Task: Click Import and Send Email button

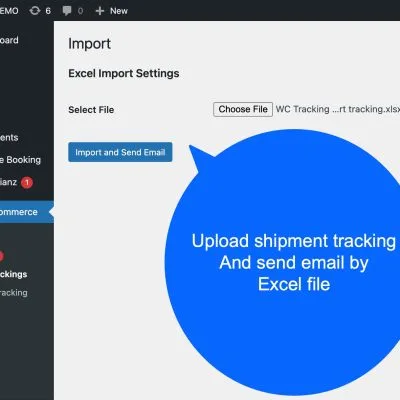Action: 120,152
